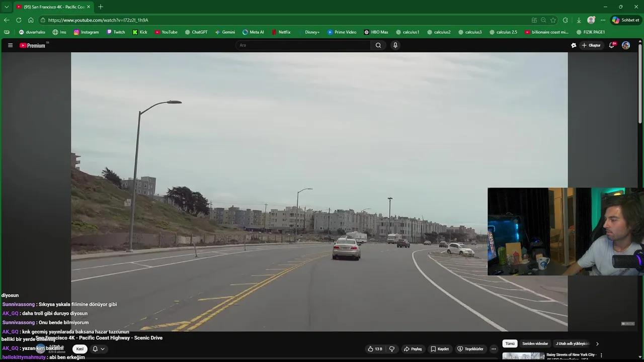Open browser zoom magnifier in address bar
The height and width of the screenshot is (362, 644).
[x=543, y=20]
